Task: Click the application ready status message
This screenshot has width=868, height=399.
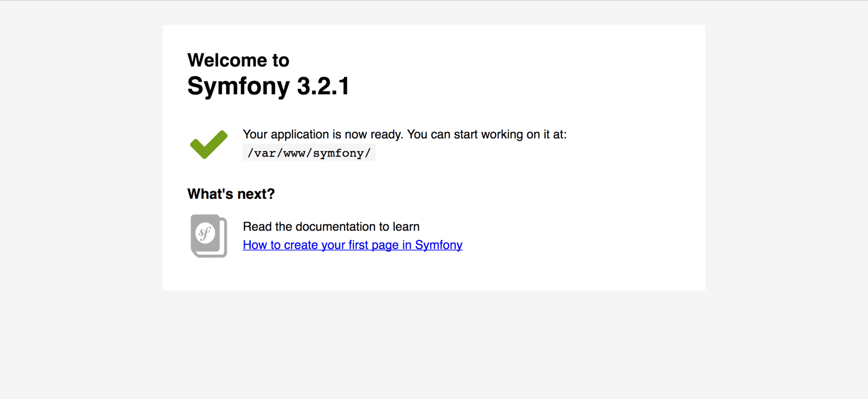Action: [x=404, y=134]
